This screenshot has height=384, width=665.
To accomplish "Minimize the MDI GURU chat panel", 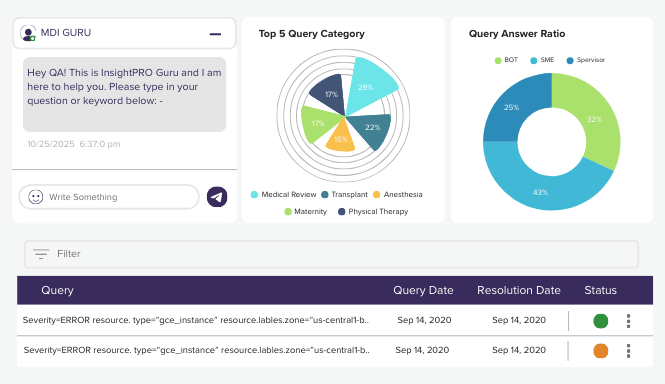I will [215, 34].
